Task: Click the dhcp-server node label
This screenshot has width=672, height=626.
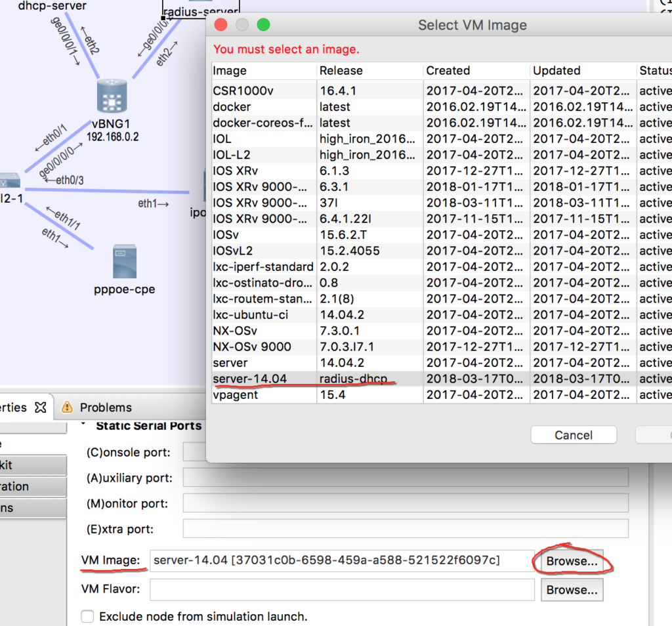Action: [x=52, y=5]
